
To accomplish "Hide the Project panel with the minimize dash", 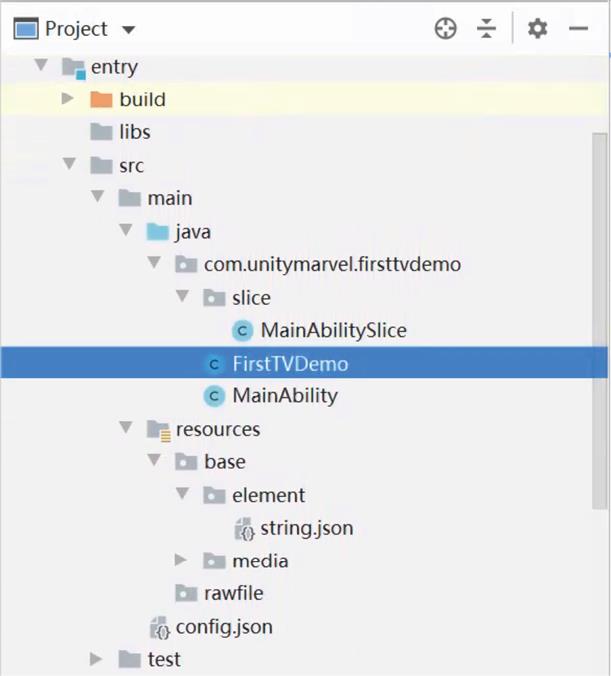I will (x=579, y=29).
